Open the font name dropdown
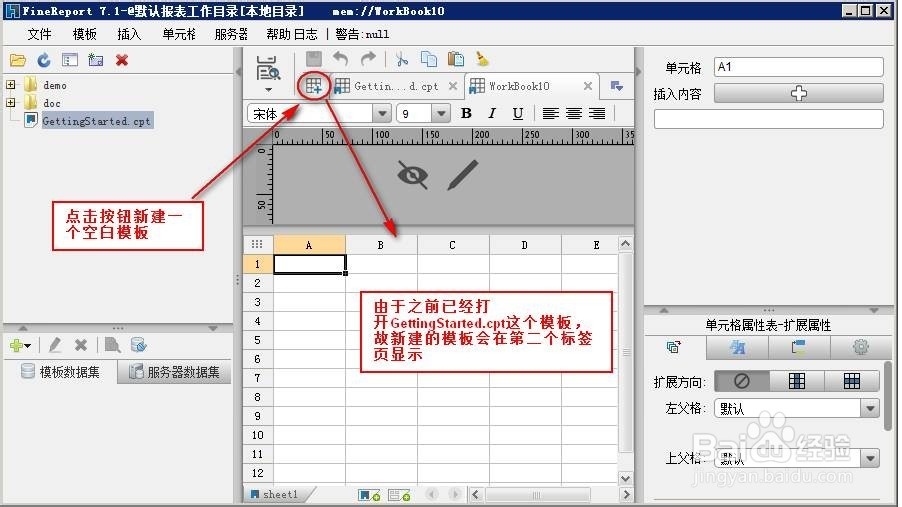The image size is (902, 507). pos(382,113)
